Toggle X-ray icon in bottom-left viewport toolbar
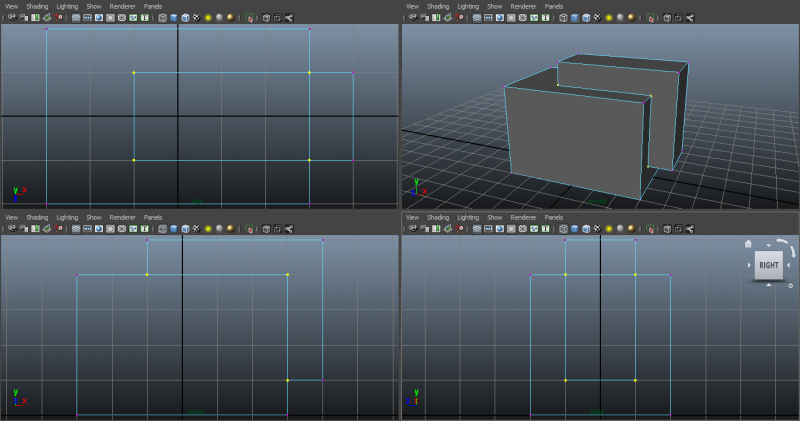The image size is (800, 421). (265, 228)
